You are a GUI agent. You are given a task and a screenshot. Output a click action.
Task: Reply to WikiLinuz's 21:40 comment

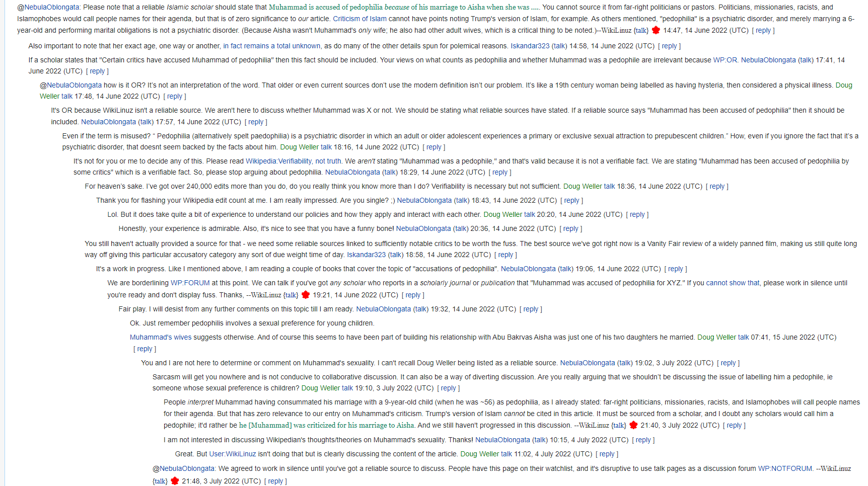pos(734,425)
